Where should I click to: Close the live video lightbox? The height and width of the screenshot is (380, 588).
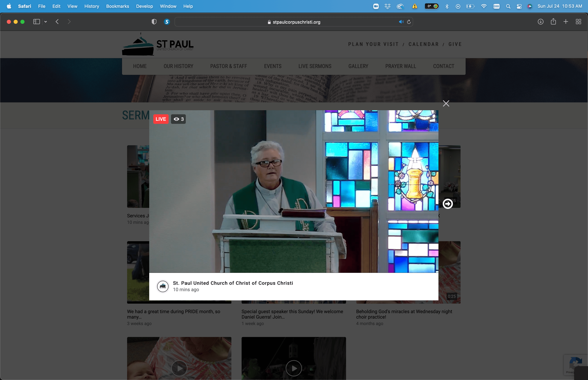tap(446, 103)
